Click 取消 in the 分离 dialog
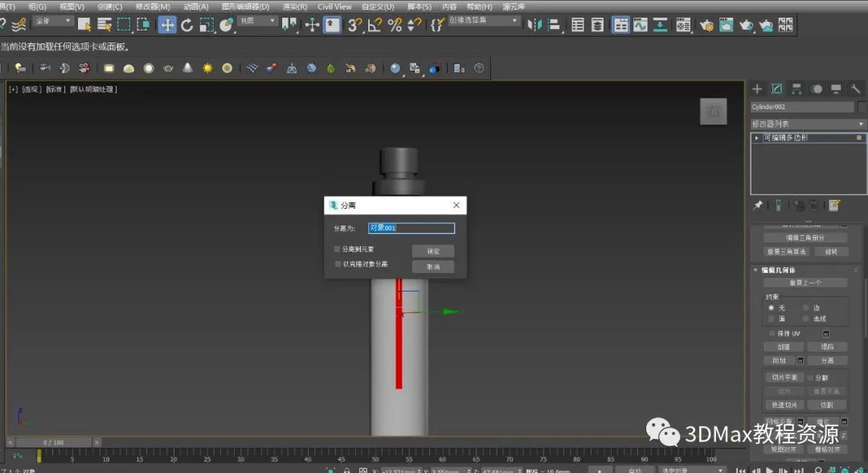868x473 pixels. (x=433, y=267)
